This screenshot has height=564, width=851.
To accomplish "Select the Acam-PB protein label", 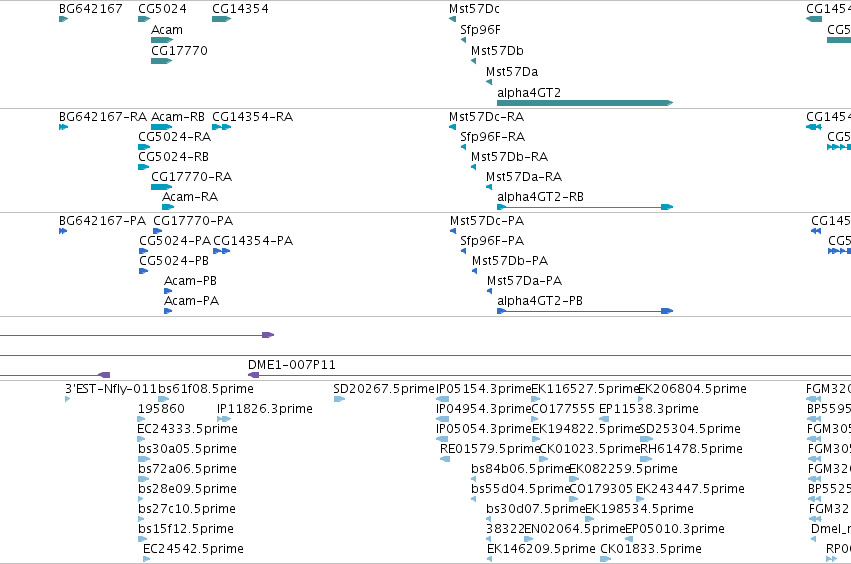I will (190, 281).
